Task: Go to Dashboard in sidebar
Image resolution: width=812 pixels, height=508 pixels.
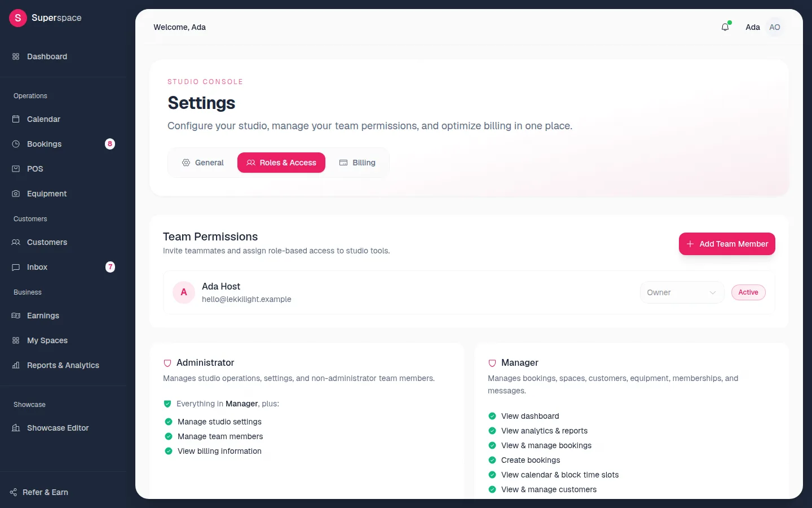Action: pos(63,56)
